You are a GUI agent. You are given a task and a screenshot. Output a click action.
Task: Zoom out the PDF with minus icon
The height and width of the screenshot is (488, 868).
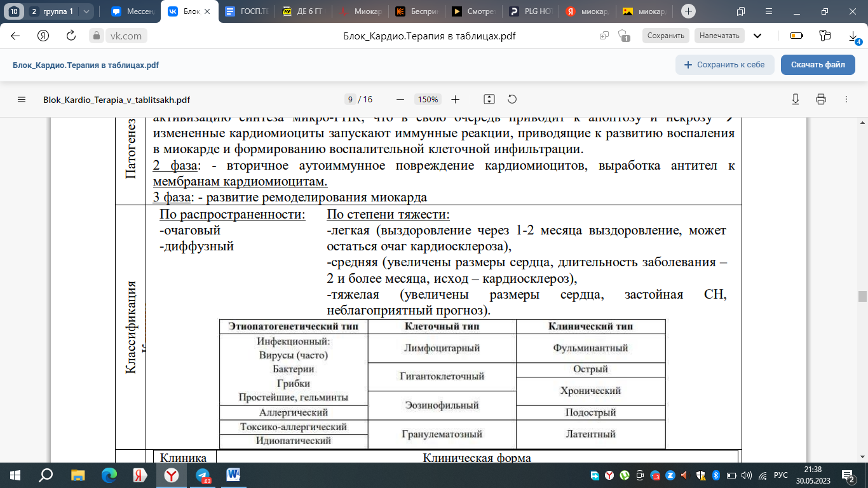coord(400,100)
